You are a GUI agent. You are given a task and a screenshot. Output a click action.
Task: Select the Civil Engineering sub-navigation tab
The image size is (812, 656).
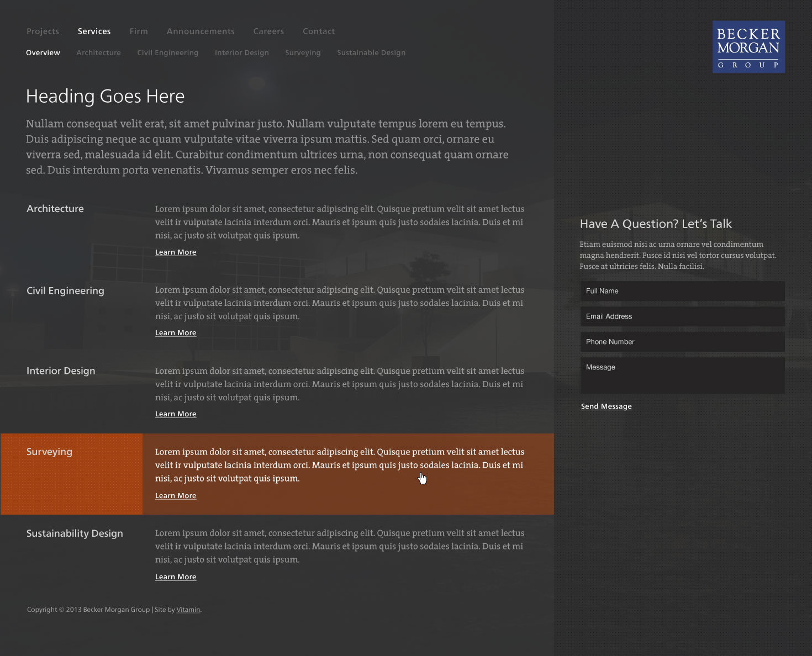coord(167,53)
